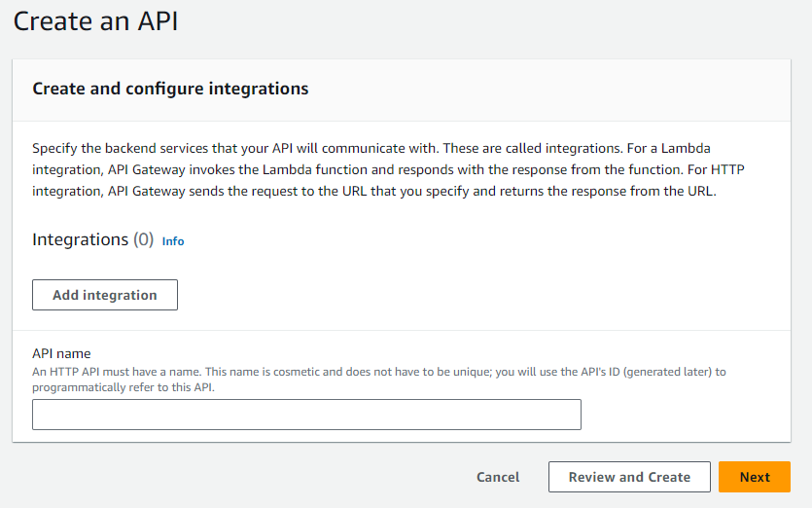
Task: Click the Add integration button
Action: pos(105,295)
